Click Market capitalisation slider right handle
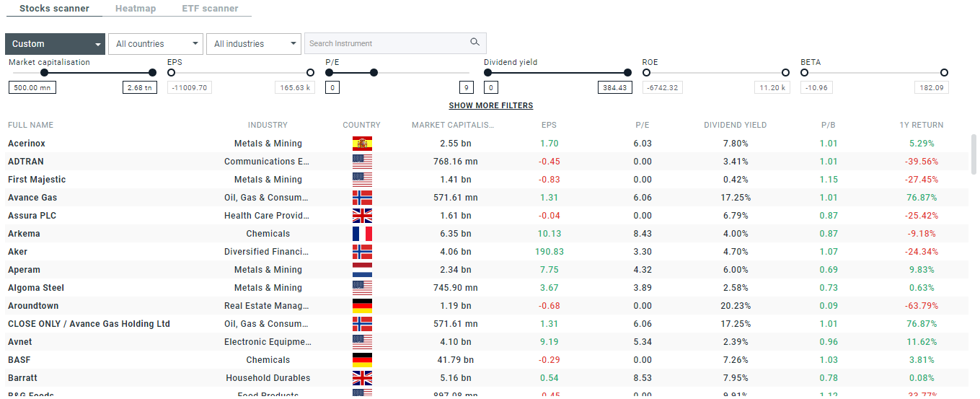Screen dimensions: 980x399 152,72
